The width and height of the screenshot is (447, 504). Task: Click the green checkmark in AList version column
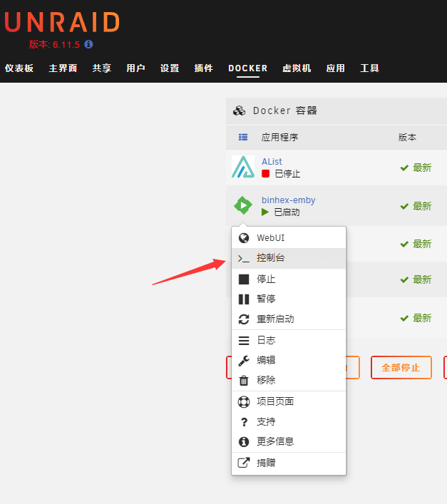[x=404, y=168]
